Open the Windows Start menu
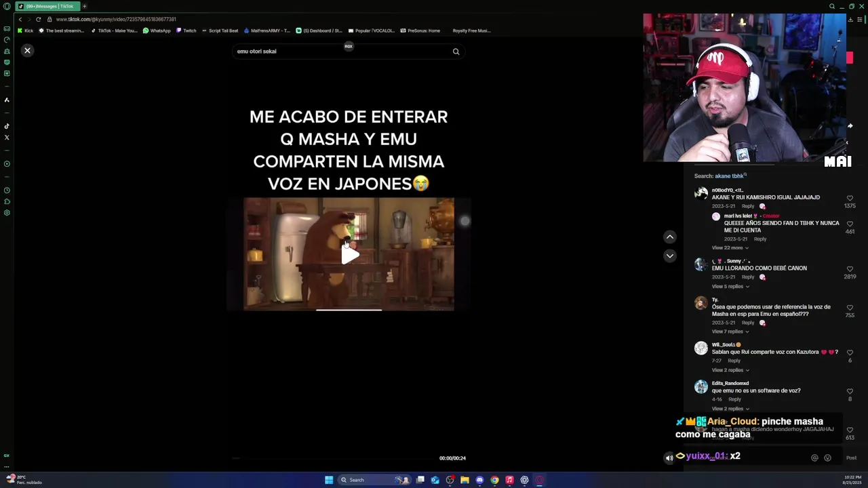This screenshot has width=868, height=488. tap(329, 480)
